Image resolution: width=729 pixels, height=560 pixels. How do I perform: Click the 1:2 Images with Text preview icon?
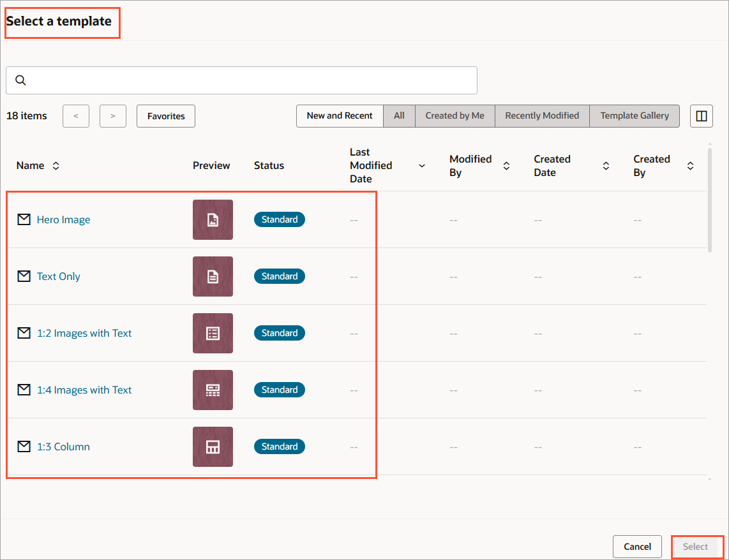pos(213,333)
